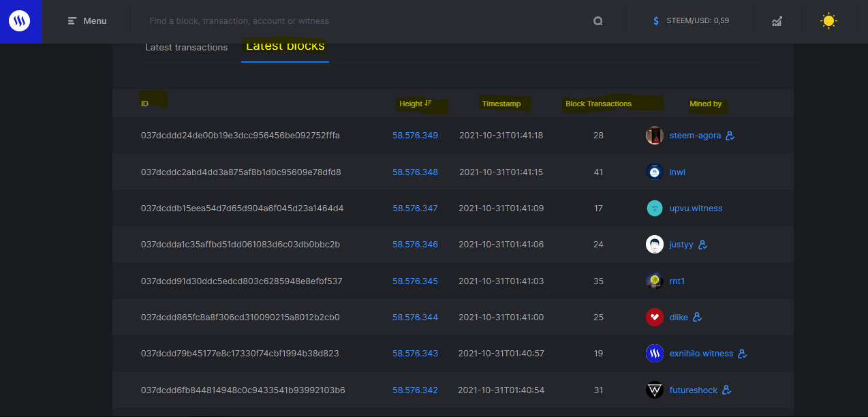Open rnt1 witness profile link
This screenshot has width=868, height=417.
click(677, 281)
